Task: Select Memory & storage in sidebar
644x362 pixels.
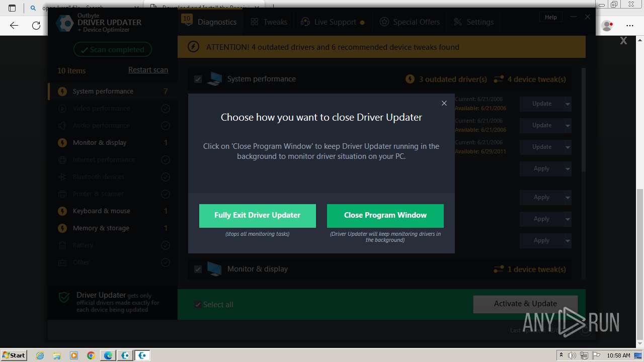Action: [x=113, y=228]
